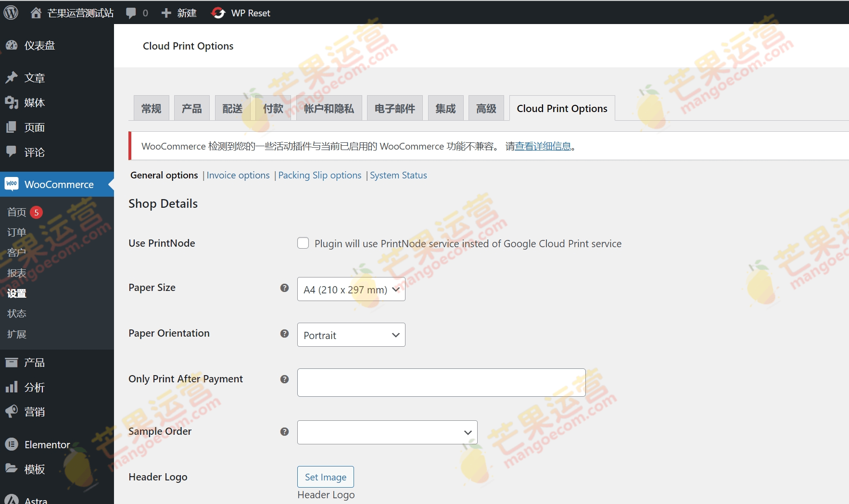
Task: Open the WP Reset toolbar icon
Action: tap(219, 13)
